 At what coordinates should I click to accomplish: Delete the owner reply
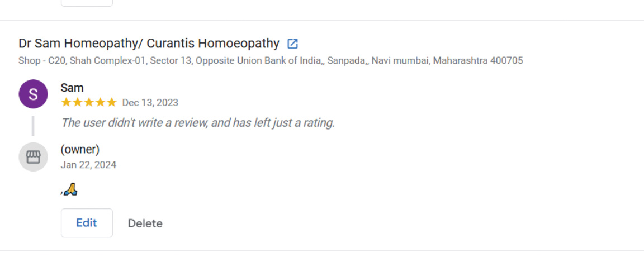(145, 223)
